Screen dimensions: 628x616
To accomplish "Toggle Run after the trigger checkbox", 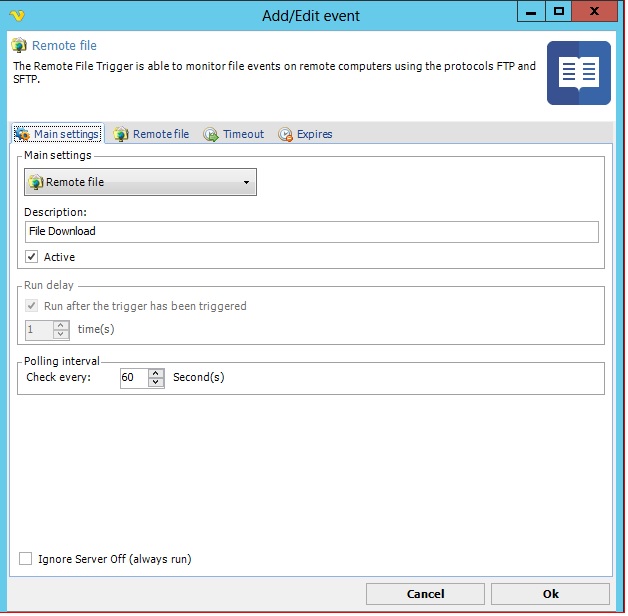I will 33,306.
